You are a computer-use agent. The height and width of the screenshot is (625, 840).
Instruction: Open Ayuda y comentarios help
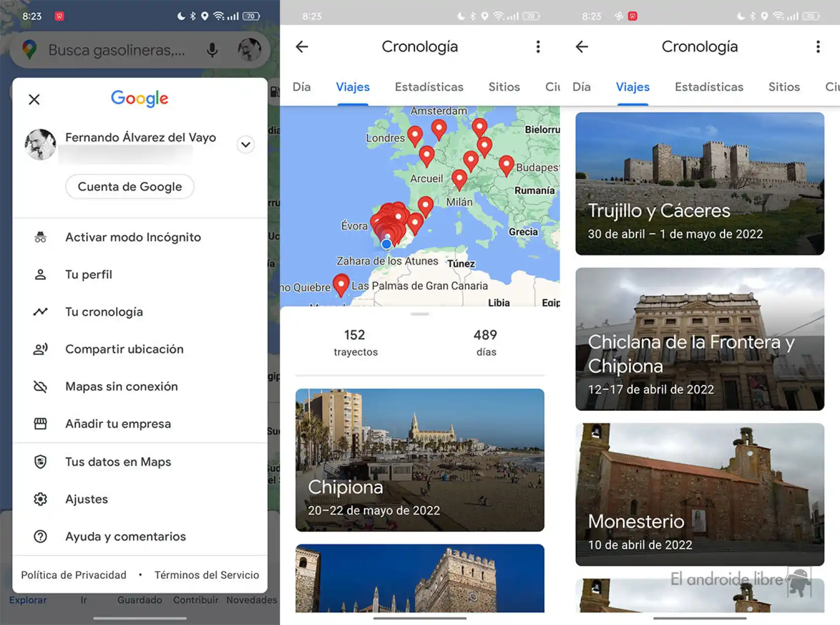tap(125, 536)
